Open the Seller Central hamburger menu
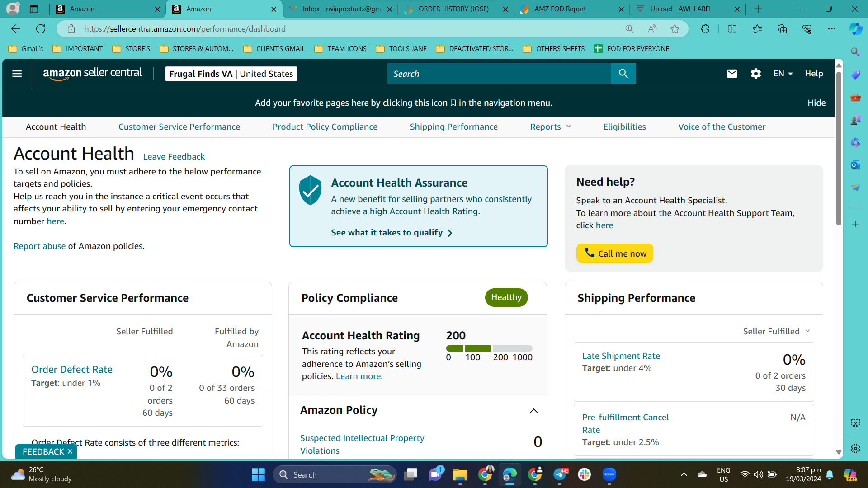Image resolution: width=868 pixels, height=488 pixels. click(17, 74)
